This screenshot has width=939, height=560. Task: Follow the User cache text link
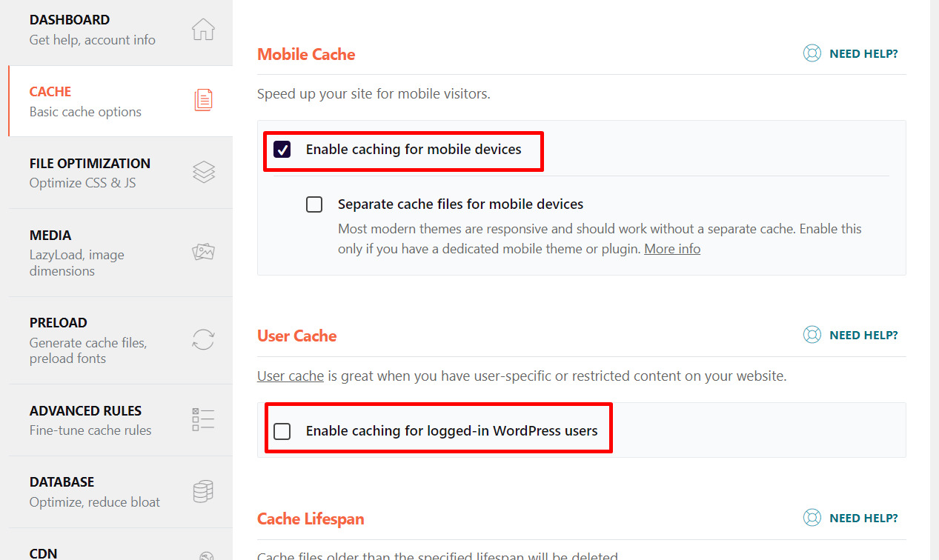click(290, 376)
